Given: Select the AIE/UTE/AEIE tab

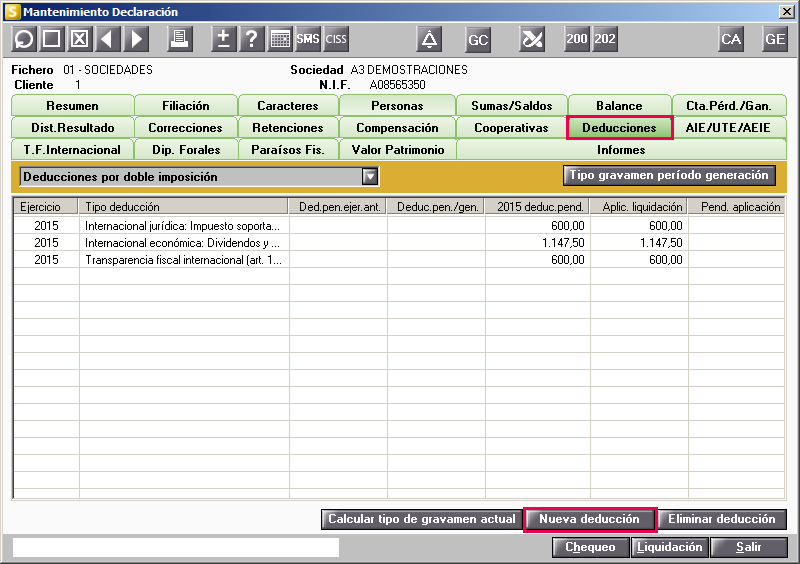Looking at the screenshot, I should click(x=729, y=128).
